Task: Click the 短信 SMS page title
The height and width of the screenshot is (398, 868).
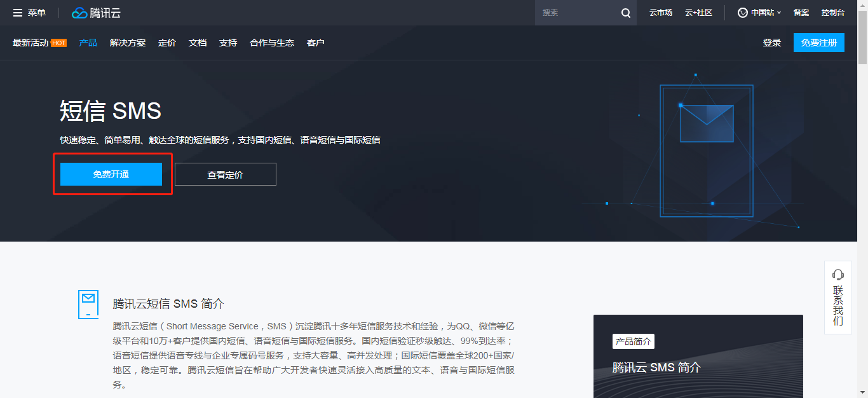Action: (111, 111)
